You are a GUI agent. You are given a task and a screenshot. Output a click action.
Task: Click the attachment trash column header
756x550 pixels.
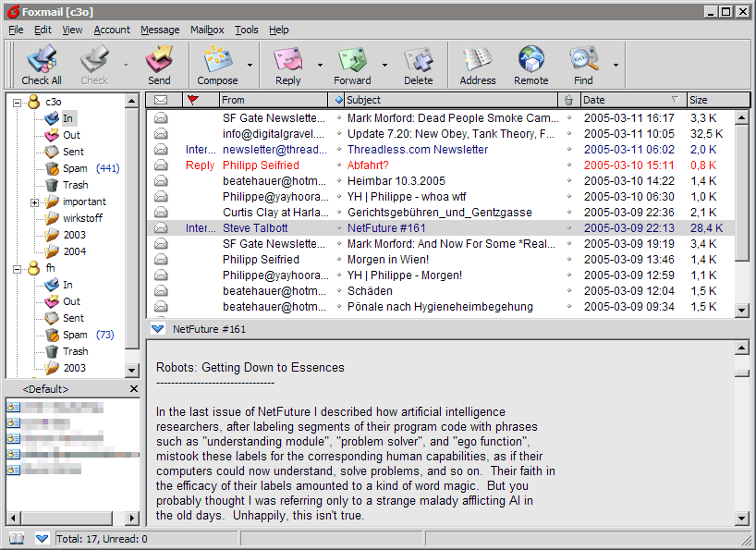569,100
